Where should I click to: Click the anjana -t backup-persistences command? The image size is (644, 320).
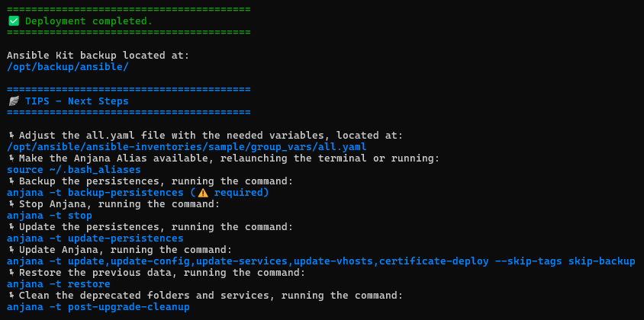tap(95, 193)
